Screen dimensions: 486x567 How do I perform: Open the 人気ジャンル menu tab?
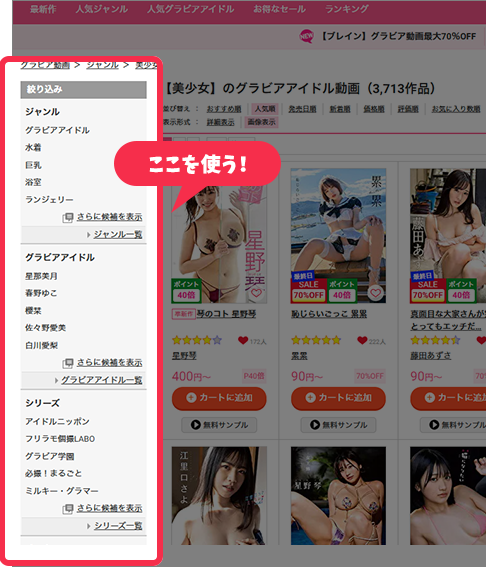point(101,9)
